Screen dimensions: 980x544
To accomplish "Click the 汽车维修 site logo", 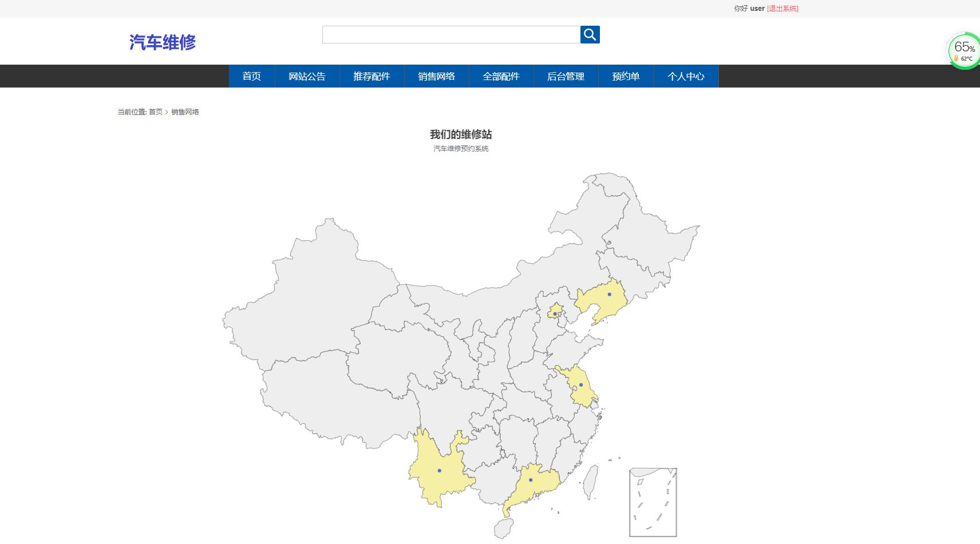I will [163, 42].
